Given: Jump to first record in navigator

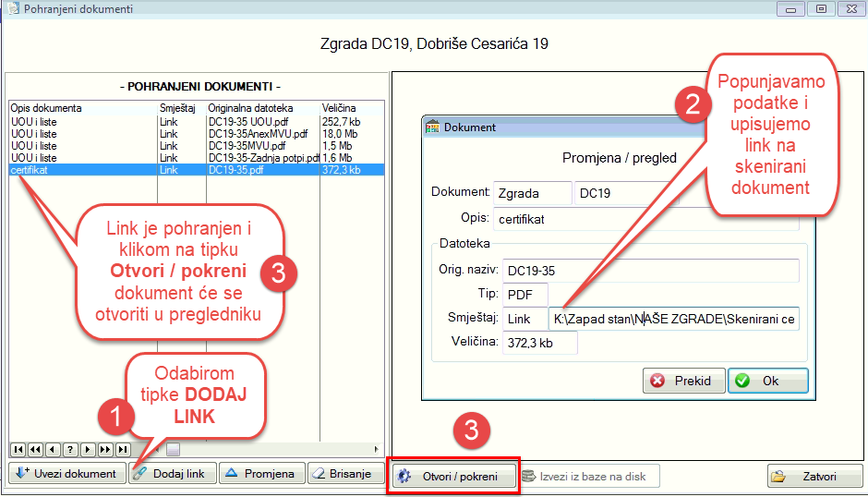Looking at the screenshot, I should pyautogui.click(x=18, y=449).
